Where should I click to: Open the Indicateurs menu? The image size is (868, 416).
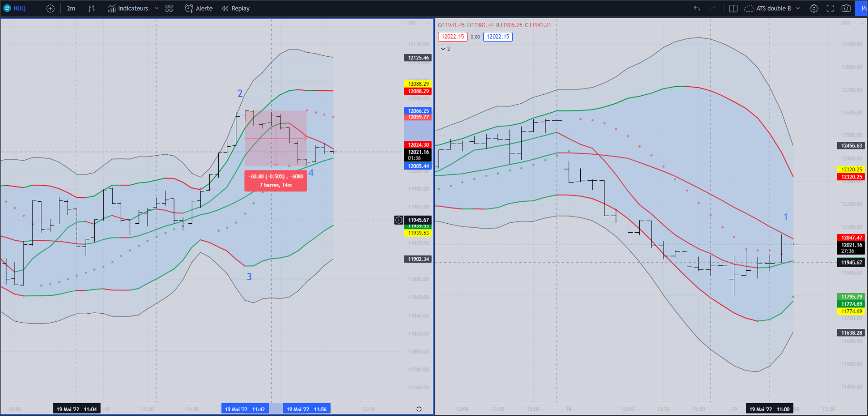click(x=128, y=9)
